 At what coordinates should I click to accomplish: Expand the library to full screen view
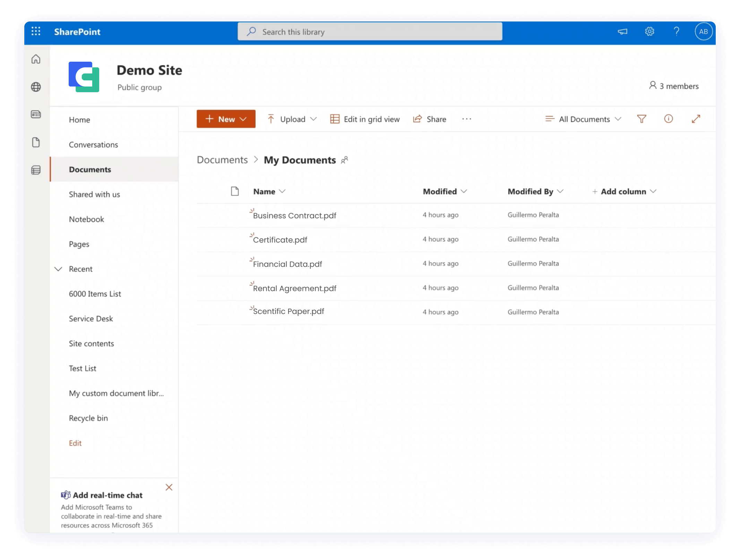[696, 119]
